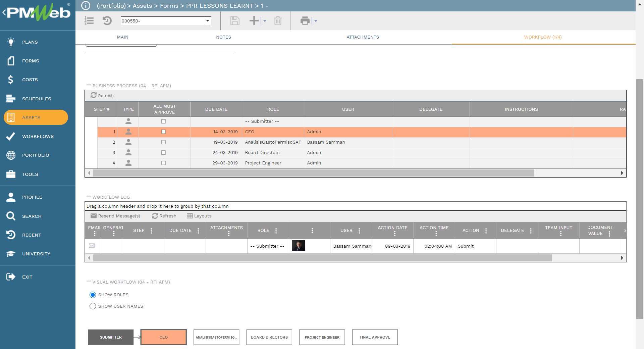Click the CEO box in visual workflow

click(x=164, y=337)
